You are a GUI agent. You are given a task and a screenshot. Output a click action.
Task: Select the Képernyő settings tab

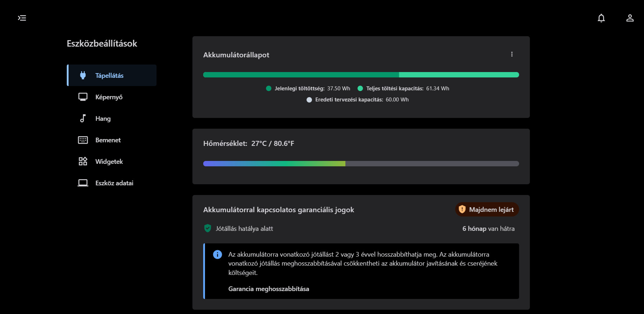(x=109, y=97)
